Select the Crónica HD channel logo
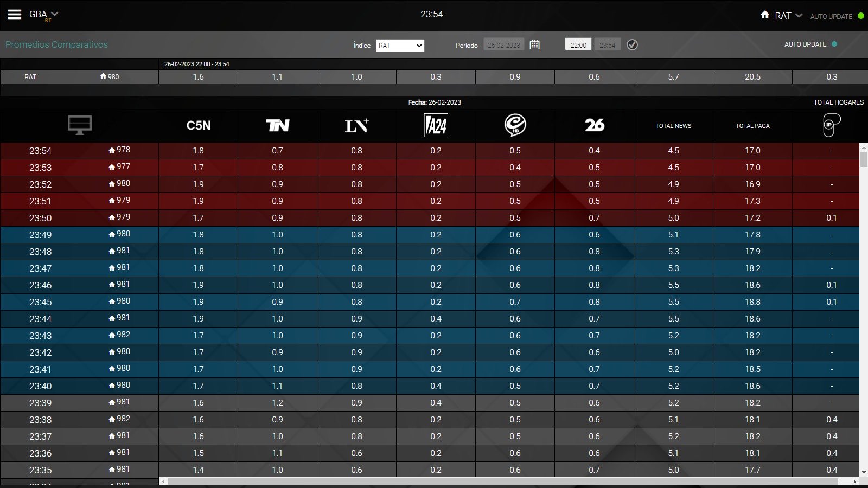This screenshot has width=868, height=488. tap(515, 125)
